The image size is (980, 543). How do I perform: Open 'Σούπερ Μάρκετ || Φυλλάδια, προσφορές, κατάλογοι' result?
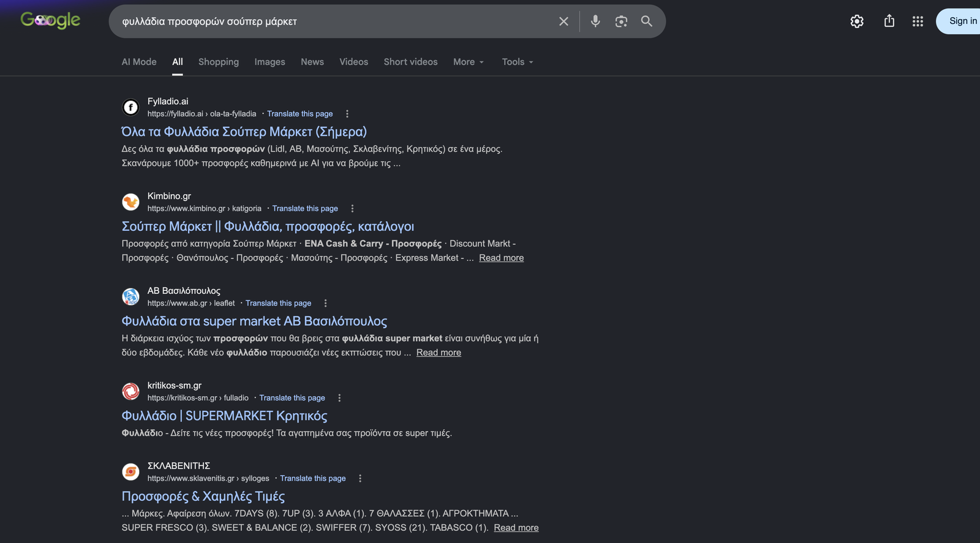[268, 227]
